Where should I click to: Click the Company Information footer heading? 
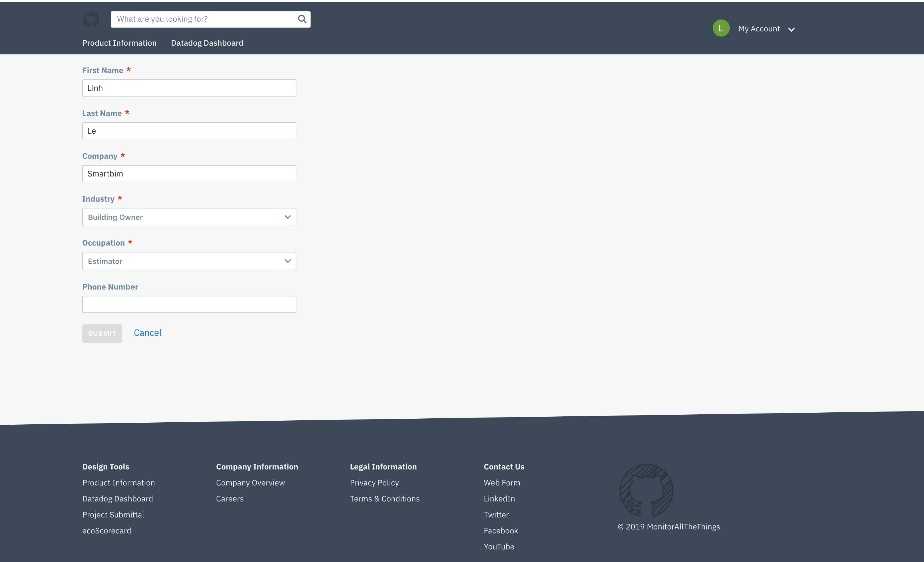point(257,466)
